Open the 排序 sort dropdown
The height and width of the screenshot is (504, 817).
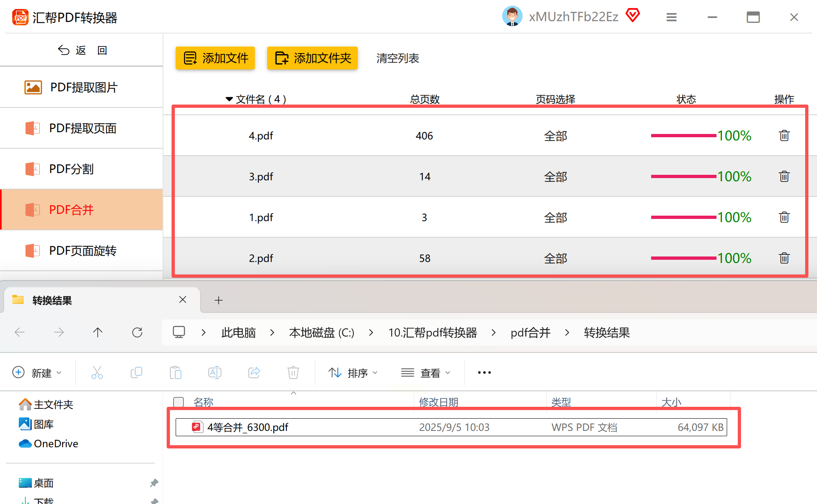(353, 372)
